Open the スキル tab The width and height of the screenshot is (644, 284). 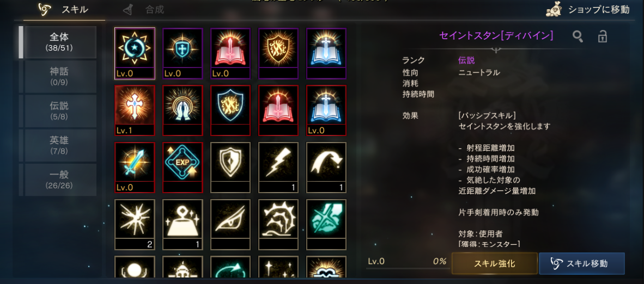click(64, 10)
